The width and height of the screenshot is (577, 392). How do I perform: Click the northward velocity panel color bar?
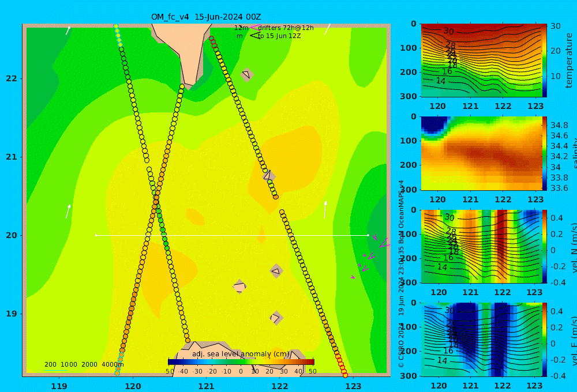(545, 246)
